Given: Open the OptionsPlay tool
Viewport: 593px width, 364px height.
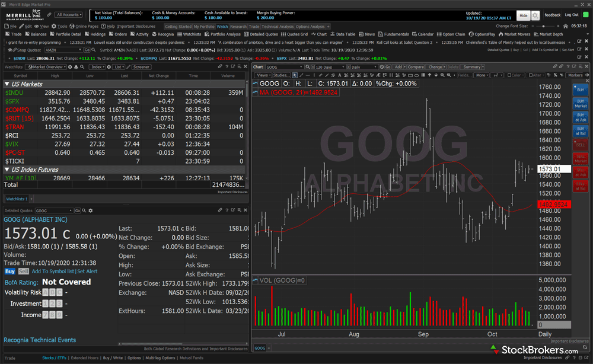Looking at the screenshot, I should [x=484, y=34].
